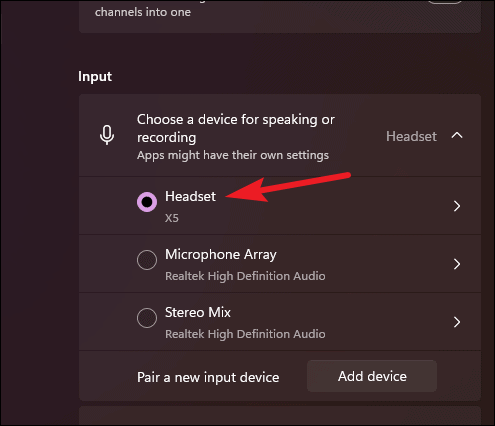Click the current device value 'Headset' in the header
The image size is (495, 426).
click(x=411, y=136)
